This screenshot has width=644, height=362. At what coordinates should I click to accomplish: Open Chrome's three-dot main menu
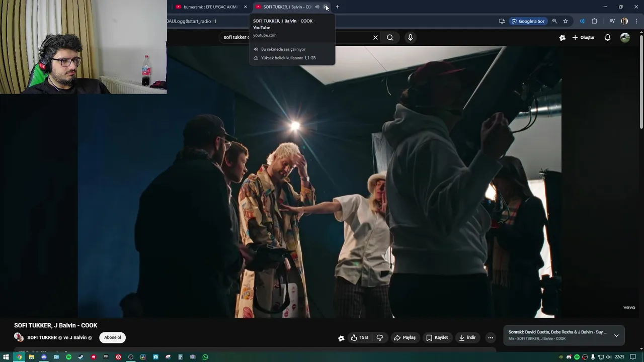coord(637,21)
